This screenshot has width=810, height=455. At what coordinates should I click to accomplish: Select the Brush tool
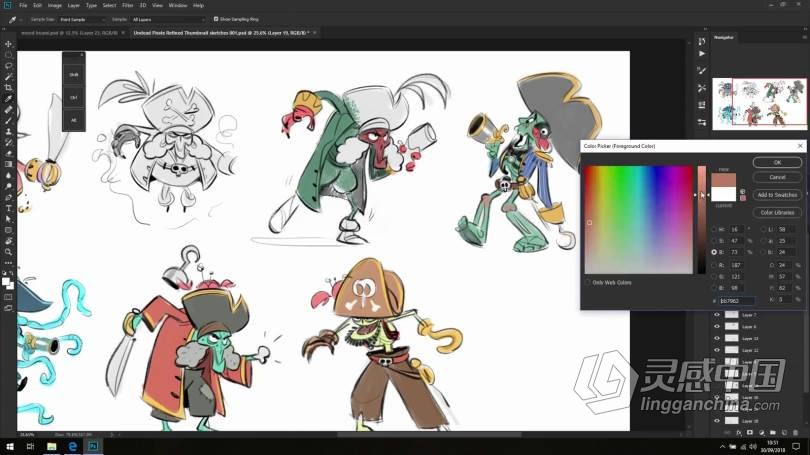(8, 120)
